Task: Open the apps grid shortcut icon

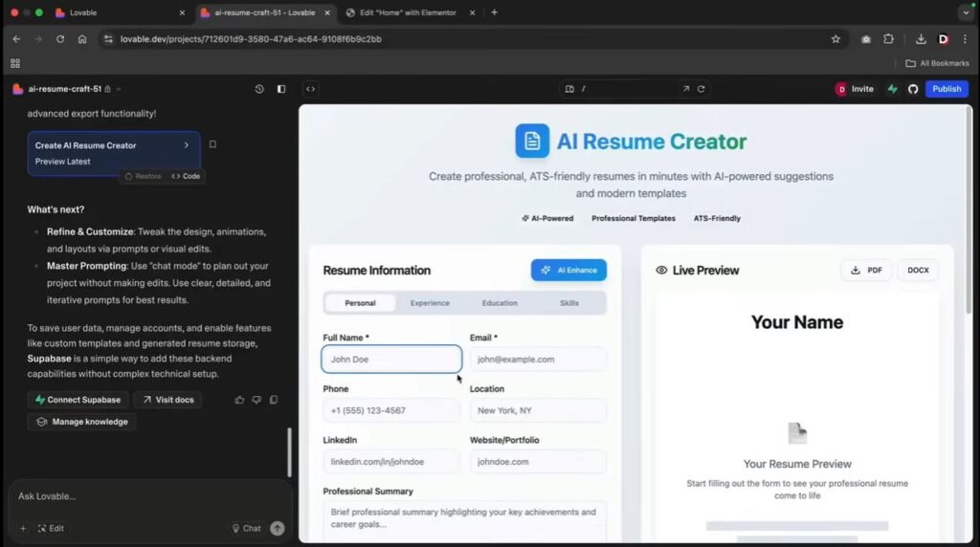Action: coord(15,63)
